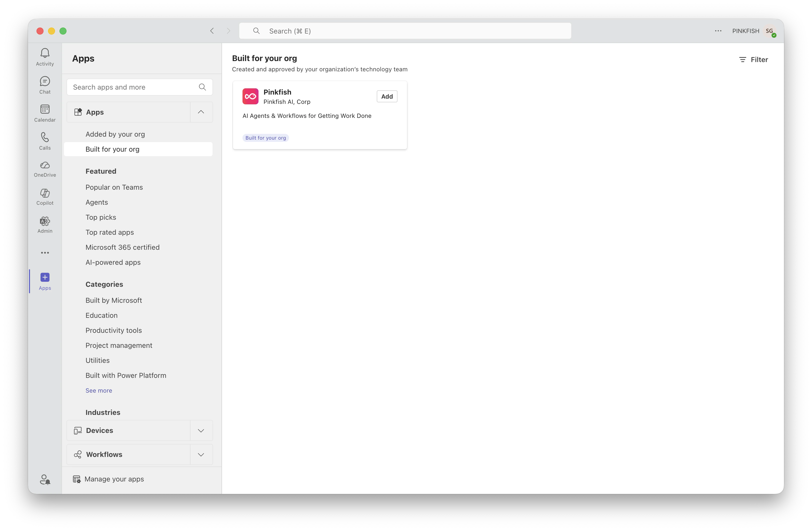Select the Chat icon in sidebar
The height and width of the screenshot is (531, 812).
click(x=45, y=85)
